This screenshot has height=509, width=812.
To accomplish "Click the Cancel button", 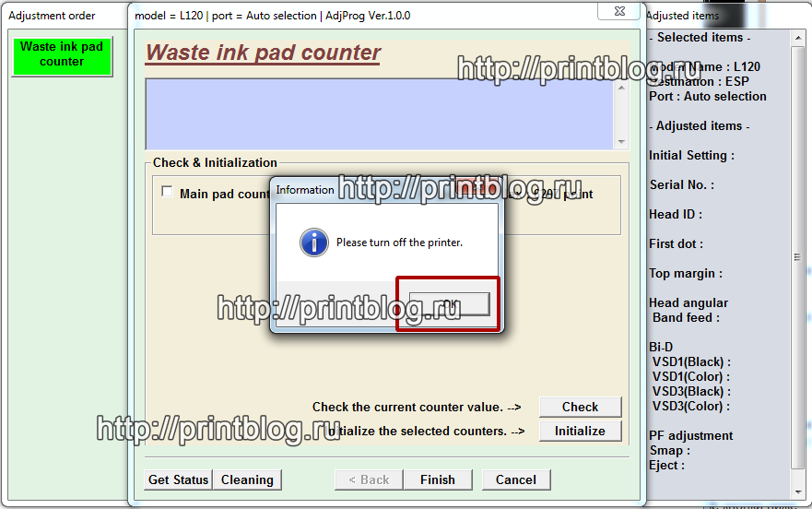I will coord(515,479).
